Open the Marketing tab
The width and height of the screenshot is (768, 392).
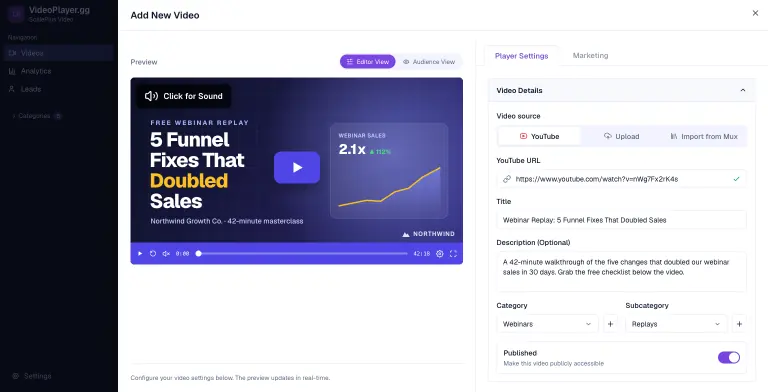pyautogui.click(x=590, y=56)
